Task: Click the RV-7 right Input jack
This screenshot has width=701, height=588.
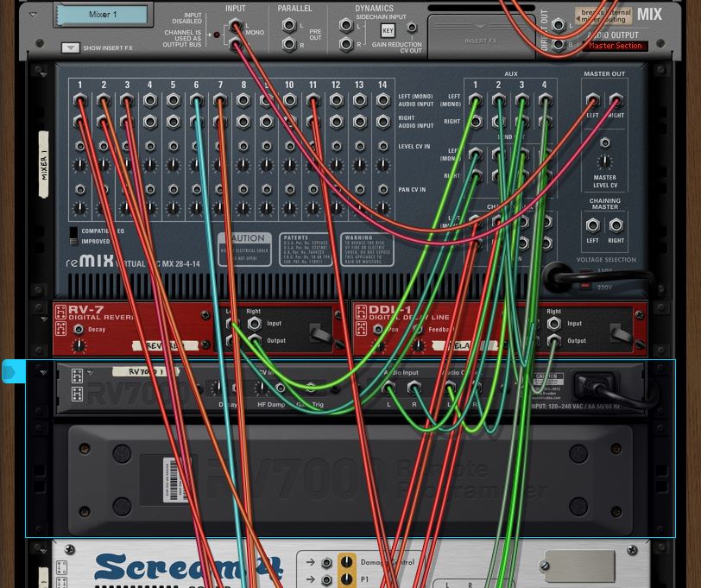Action: (254, 323)
